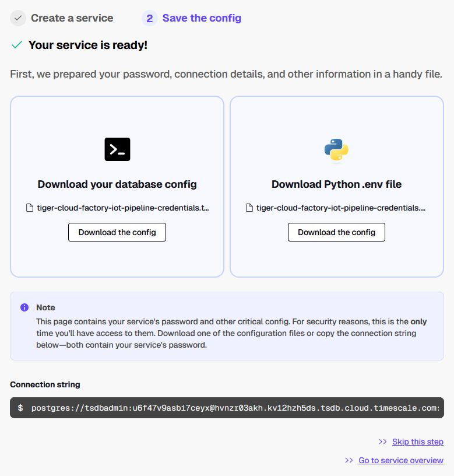Viewport: 454px width, 476px height.
Task: Click the green checkmark next to service ready
Action: (x=17, y=45)
